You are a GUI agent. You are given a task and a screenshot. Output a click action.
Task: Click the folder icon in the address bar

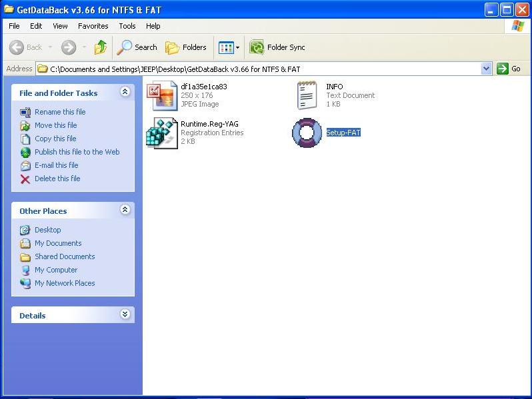click(43, 69)
